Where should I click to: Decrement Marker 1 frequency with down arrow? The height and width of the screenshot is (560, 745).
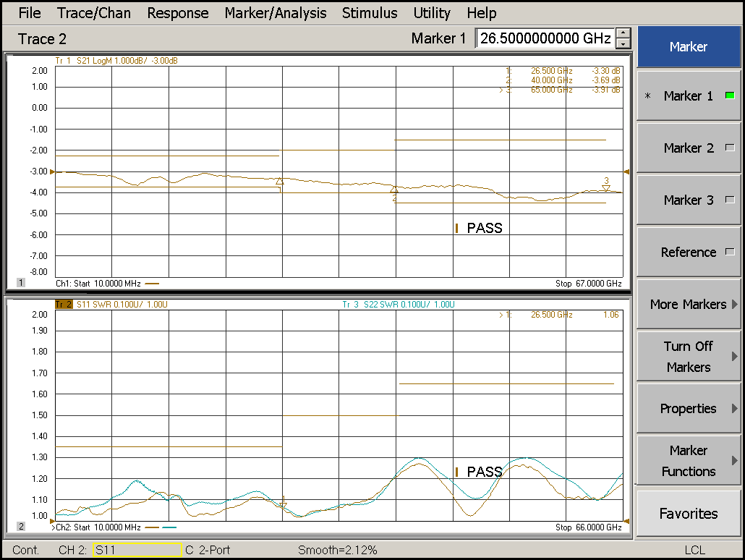pyautogui.click(x=623, y=44)
